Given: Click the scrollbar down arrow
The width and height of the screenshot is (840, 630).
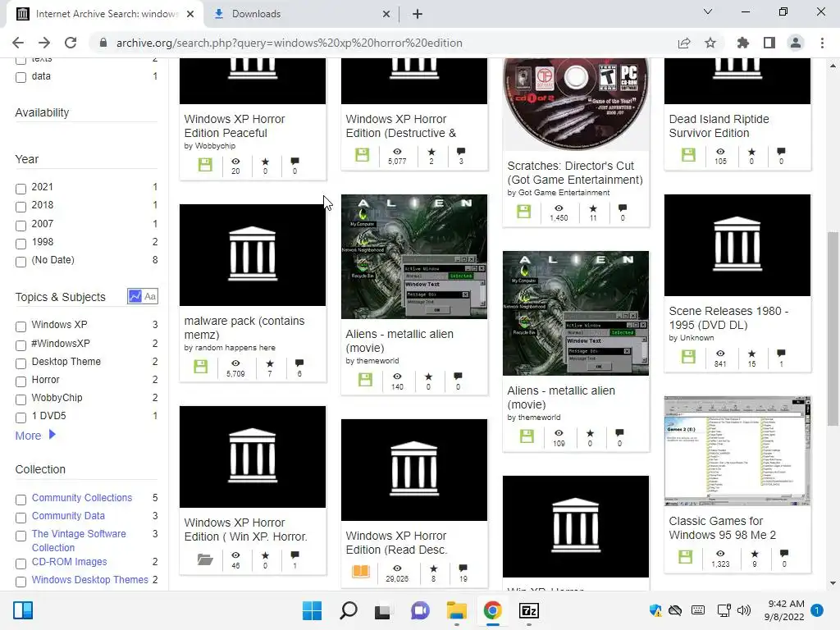Looking at the screenshot, I should (x=833, y=583).
